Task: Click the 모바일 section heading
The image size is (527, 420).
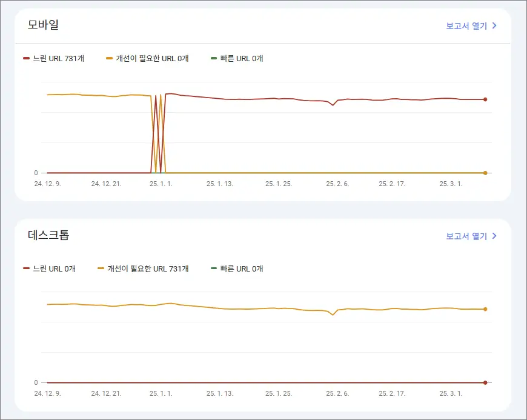Action: pyautogui.click(x=43, y=25)
